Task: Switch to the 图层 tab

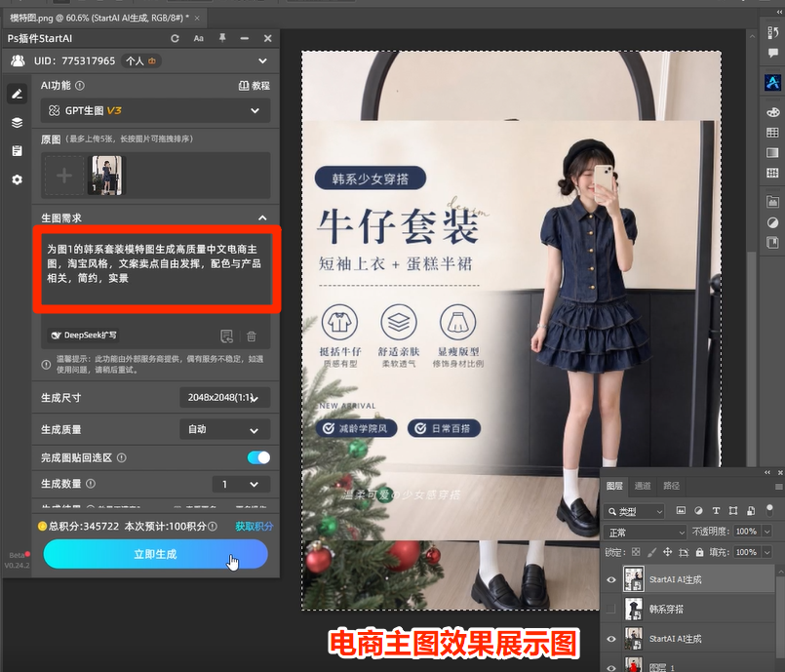Action: point(614,486)
